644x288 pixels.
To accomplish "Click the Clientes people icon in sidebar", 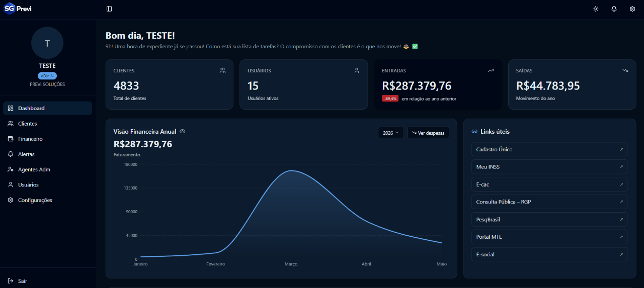I will coord(11,124).
